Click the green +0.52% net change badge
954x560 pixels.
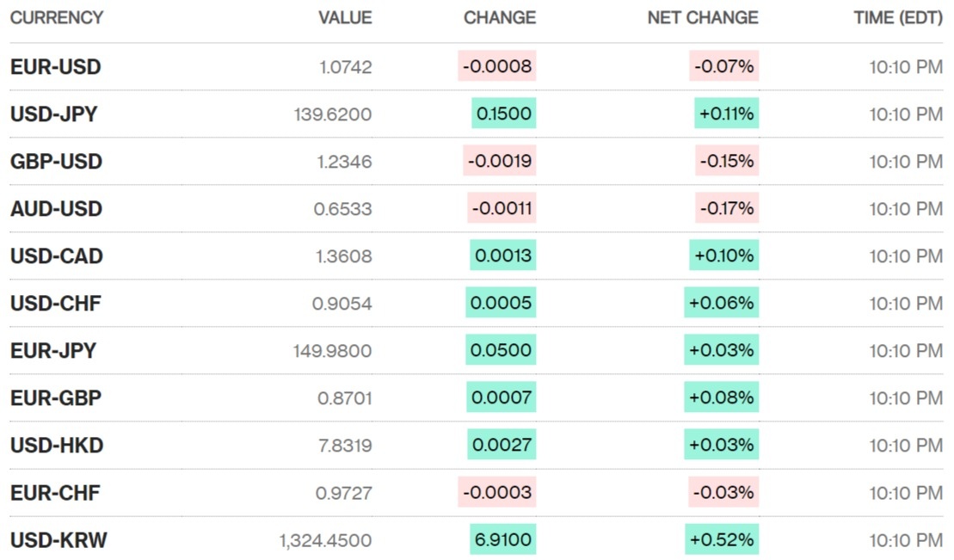pos(722,540)
